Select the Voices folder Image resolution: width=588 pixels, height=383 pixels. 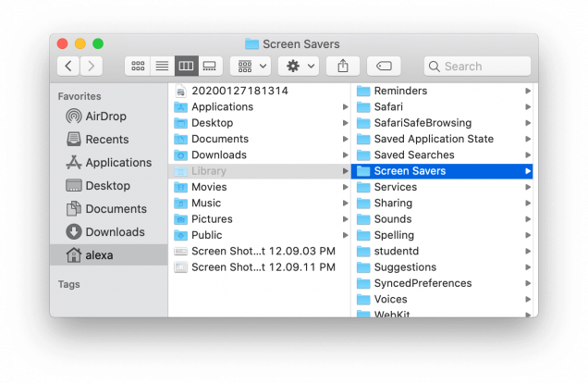[442, 300]
